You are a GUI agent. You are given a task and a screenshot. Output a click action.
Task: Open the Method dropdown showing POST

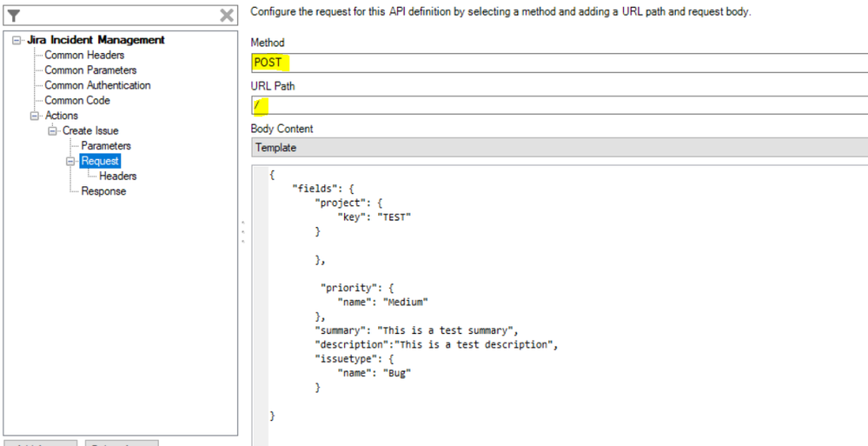coord(559,63)
